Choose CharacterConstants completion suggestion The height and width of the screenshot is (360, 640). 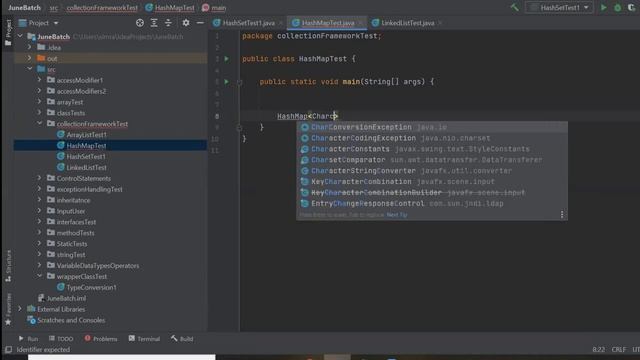[432, 149]
